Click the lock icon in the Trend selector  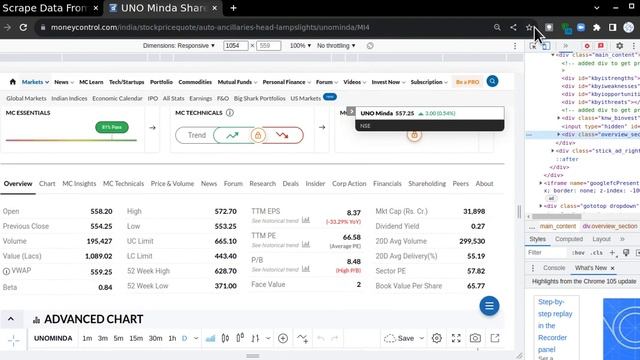pyautogui.click(x=258, y=135)
